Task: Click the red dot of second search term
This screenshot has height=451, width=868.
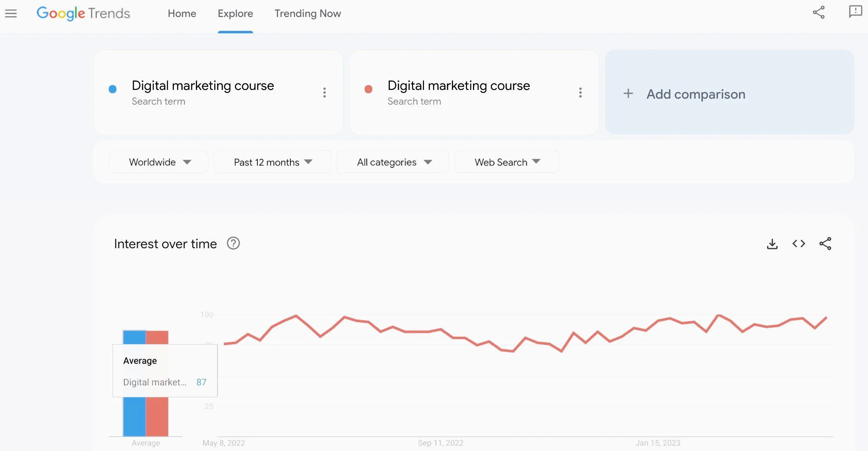Action: 368,89
